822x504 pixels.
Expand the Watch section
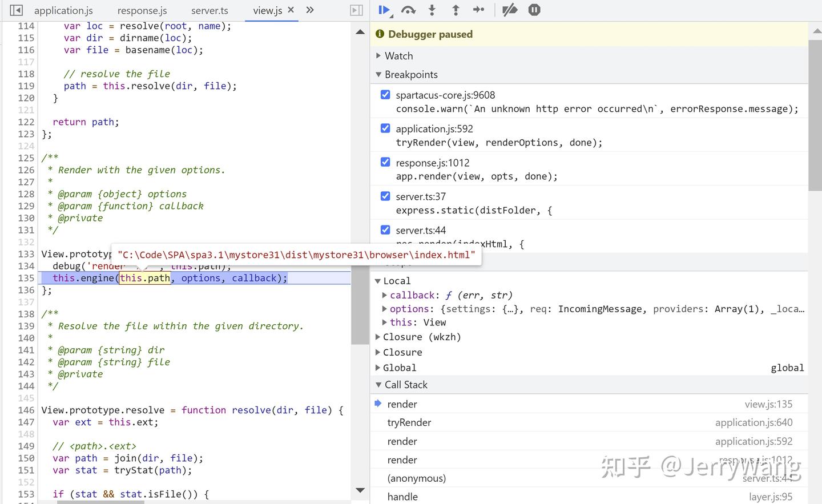click(x=378, y=56)
